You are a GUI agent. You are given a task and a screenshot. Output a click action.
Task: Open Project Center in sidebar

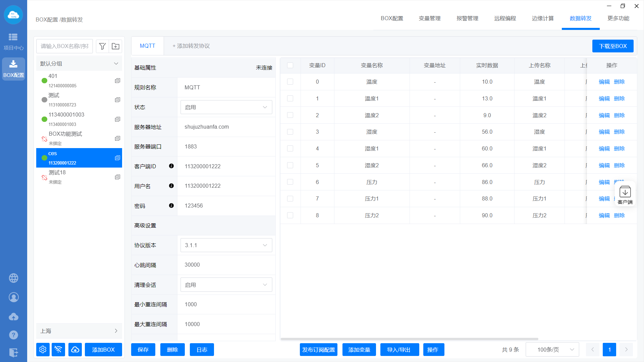point(13,41)
